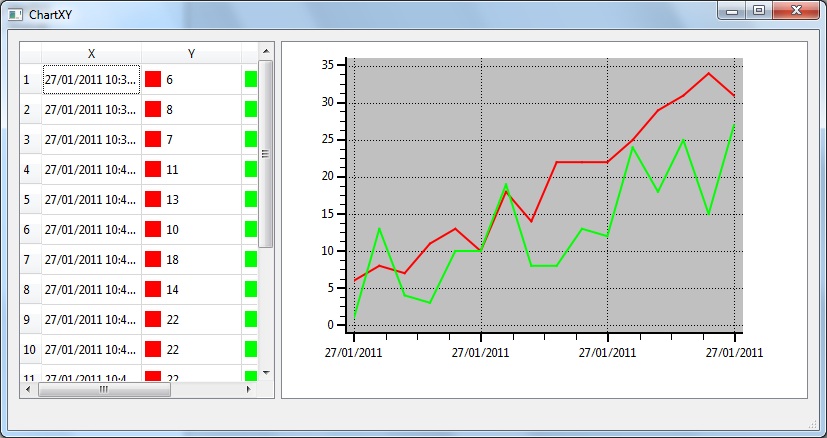Click the green swatch in row 3
This screenshot has width=827, height=438.
251,139
